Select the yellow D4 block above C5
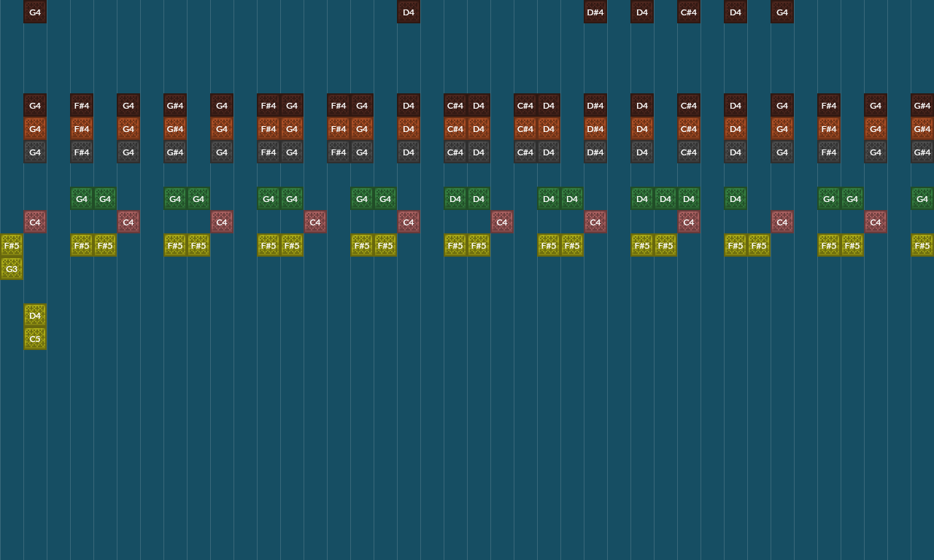 click(x=35, y=316)
